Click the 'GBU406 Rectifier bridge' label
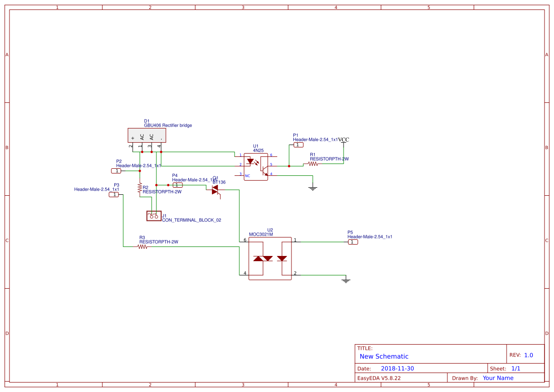554x392 pixels. pos(168,126)
